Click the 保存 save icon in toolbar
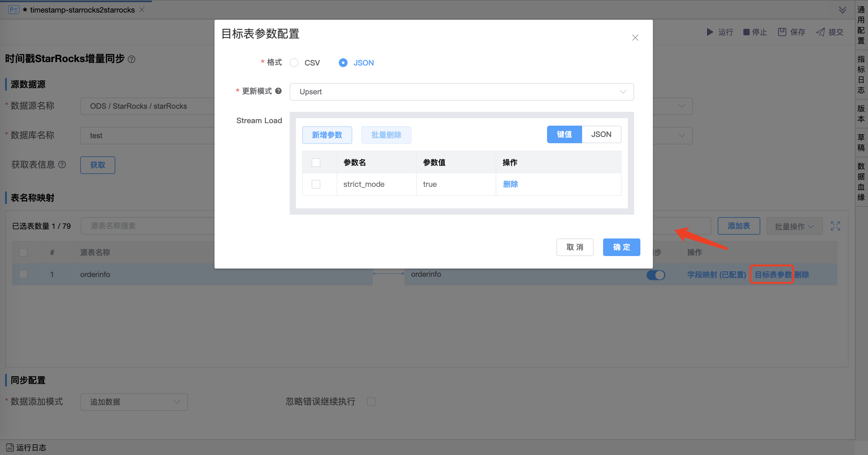This screenshot has width=868, height=455. point(782,32)
